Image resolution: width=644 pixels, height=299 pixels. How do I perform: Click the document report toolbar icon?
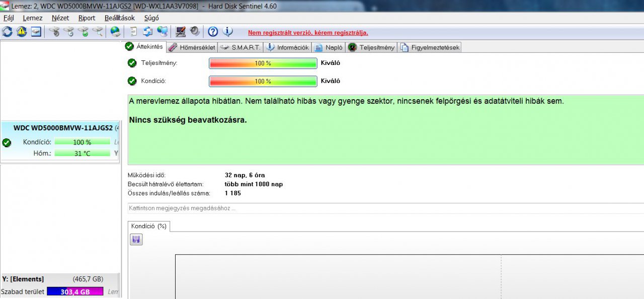[x=133, y=32]
